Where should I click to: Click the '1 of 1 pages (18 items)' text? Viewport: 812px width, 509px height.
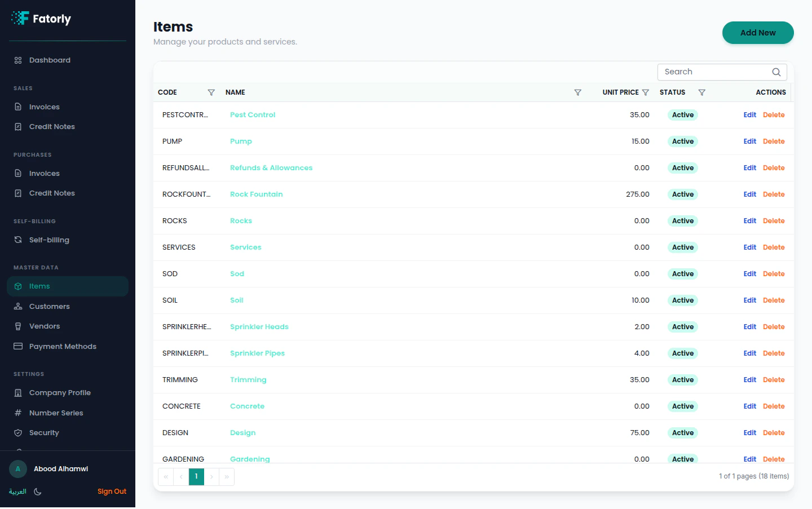754,476
